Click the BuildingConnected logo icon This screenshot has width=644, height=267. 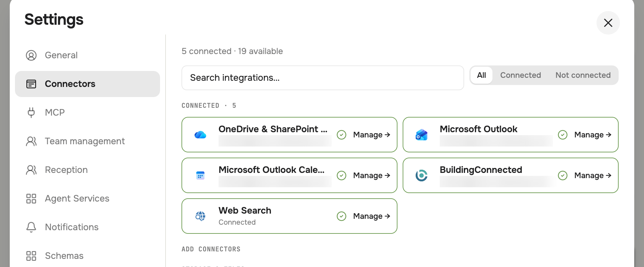tap(422, 176)
